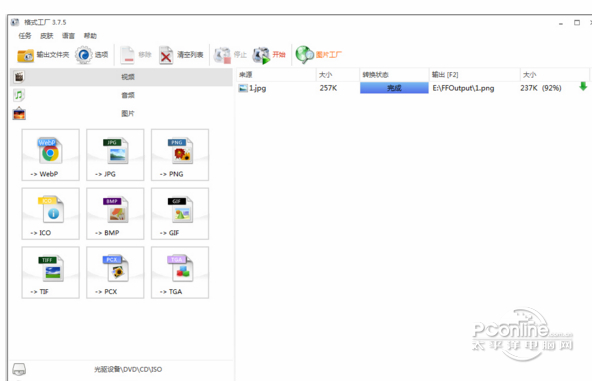592x381 pixels.
Task: Choose convert to ICO format
Action: click(x=51, y=214)
